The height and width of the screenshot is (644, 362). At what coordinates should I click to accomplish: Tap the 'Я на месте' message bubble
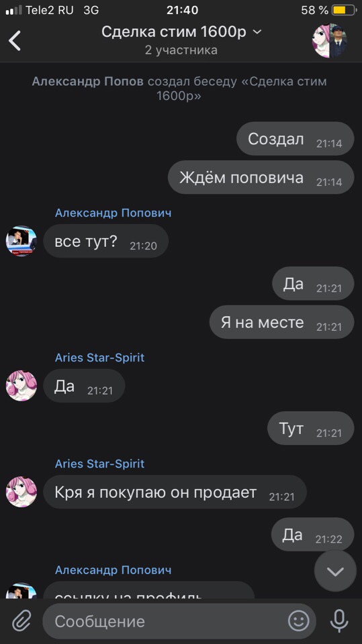click(x=282, y=322)
